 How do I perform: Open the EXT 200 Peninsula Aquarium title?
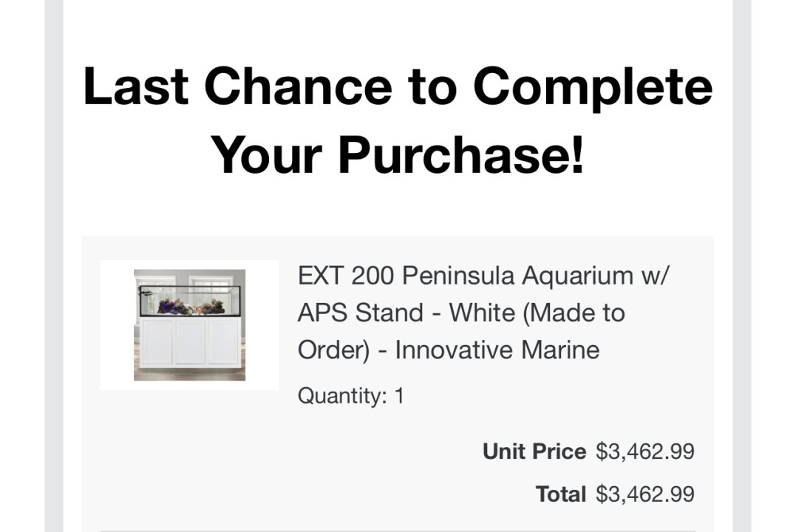coord(484,313)
